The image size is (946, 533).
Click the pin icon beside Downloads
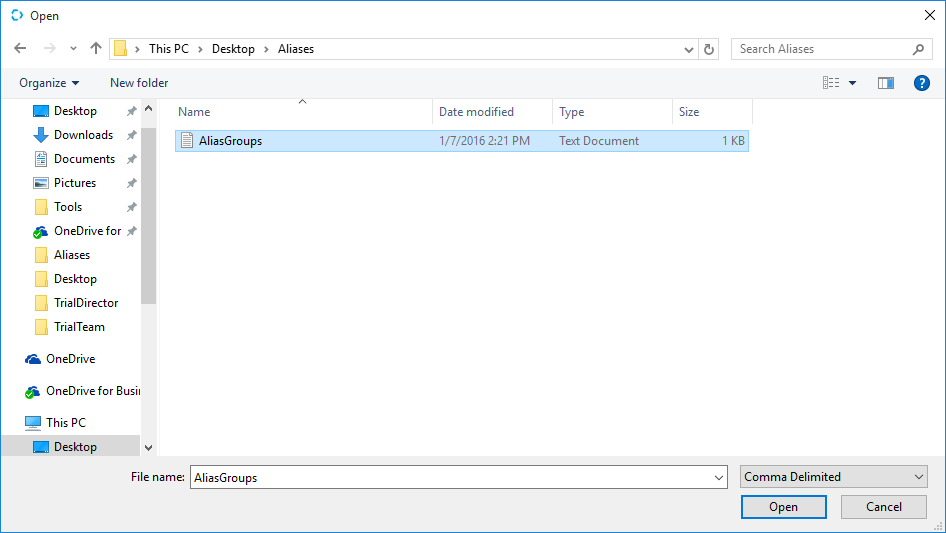pyautogui.click(x=131, y=135)
